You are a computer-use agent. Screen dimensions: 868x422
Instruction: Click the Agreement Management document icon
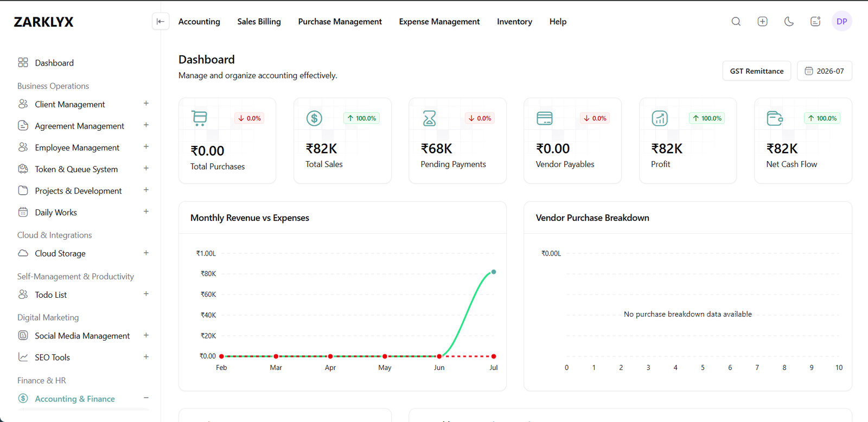click(23, 126)
